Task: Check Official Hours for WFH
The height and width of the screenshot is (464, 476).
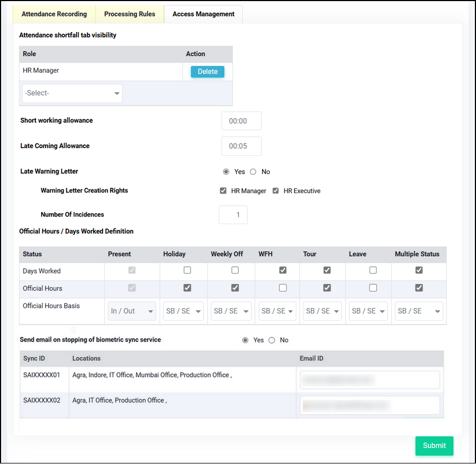Action: 283,288
